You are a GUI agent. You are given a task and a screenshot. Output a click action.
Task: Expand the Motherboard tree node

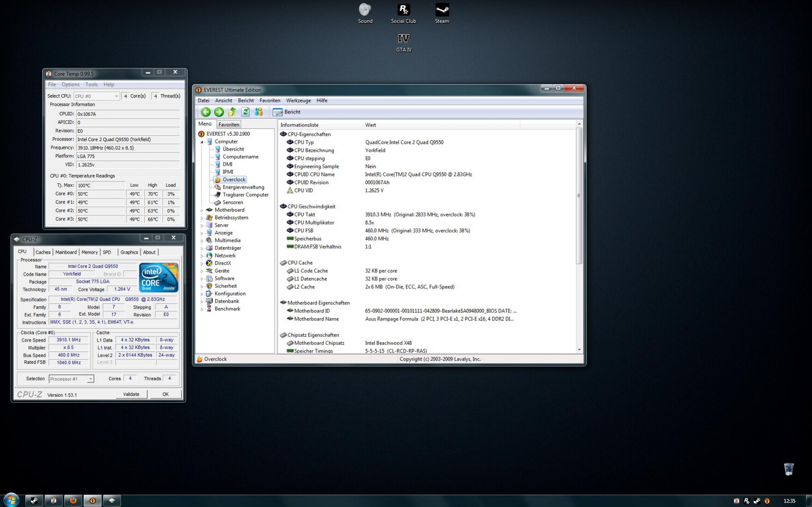click(x=202, y=210)
